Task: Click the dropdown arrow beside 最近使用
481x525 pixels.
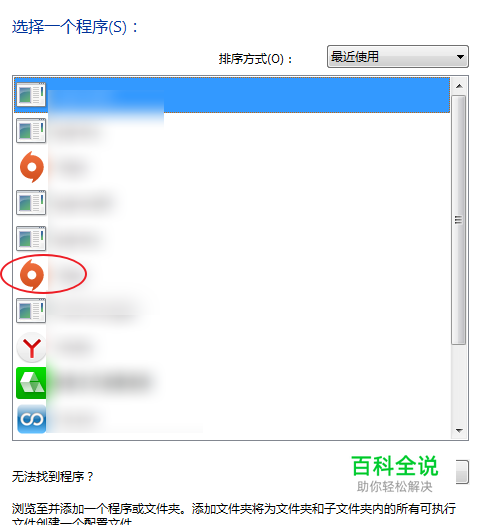Action: point(460,57)
